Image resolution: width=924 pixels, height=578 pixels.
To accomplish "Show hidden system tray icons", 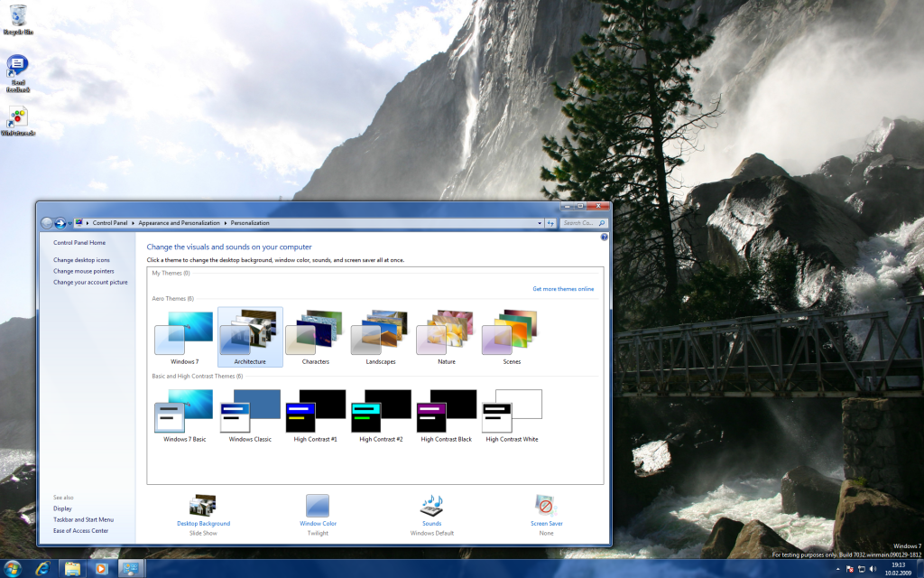I will 837,569.
